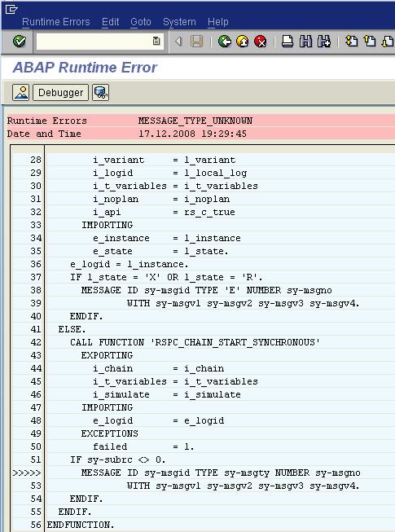The width and height of the screenshot is (395, 532).
Task: Click the failed = 1. line
Action: click(x=144, y=446)
